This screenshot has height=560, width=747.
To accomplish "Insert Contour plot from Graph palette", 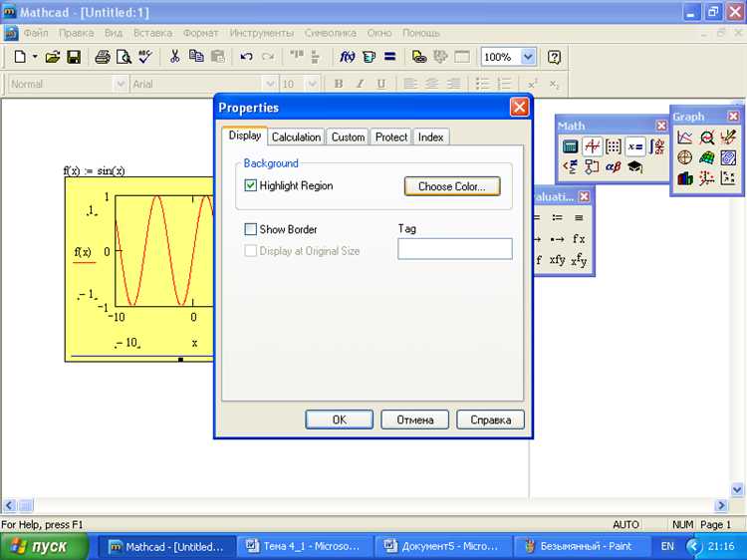I will [728, 157].
